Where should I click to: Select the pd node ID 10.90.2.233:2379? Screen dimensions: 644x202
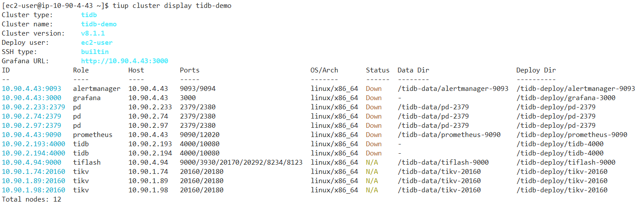point(33,107)
